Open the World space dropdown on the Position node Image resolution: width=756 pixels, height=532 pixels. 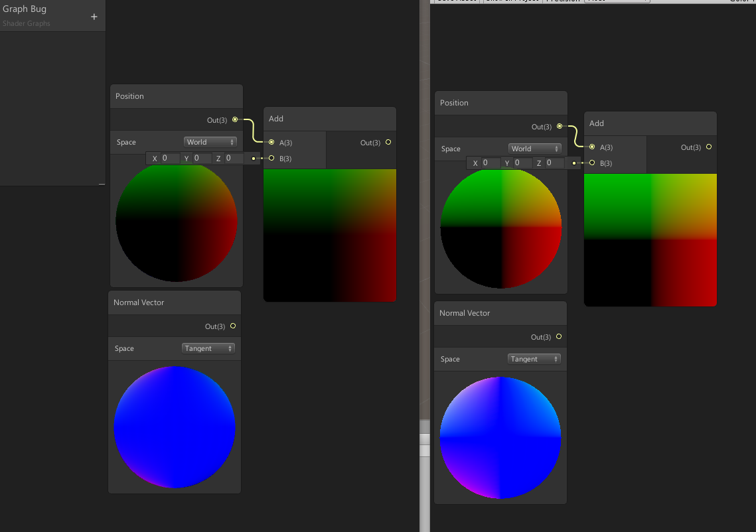[x=210, y=141]
